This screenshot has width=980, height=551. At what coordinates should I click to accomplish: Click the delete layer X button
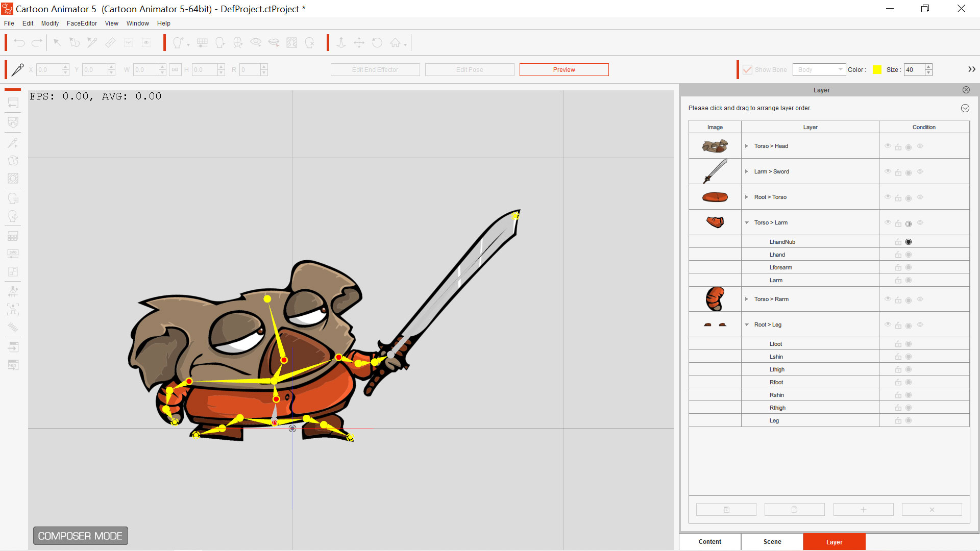[932, 510]
